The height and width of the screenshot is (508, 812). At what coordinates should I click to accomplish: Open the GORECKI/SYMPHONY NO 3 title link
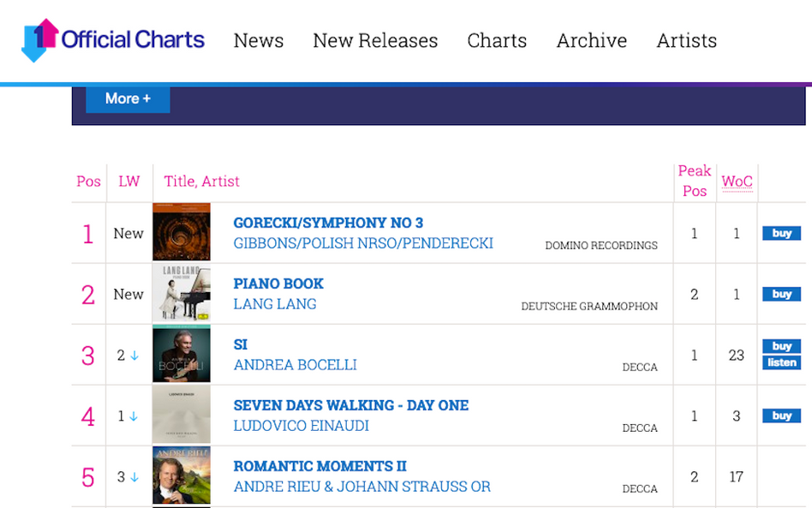pos(328,223)
